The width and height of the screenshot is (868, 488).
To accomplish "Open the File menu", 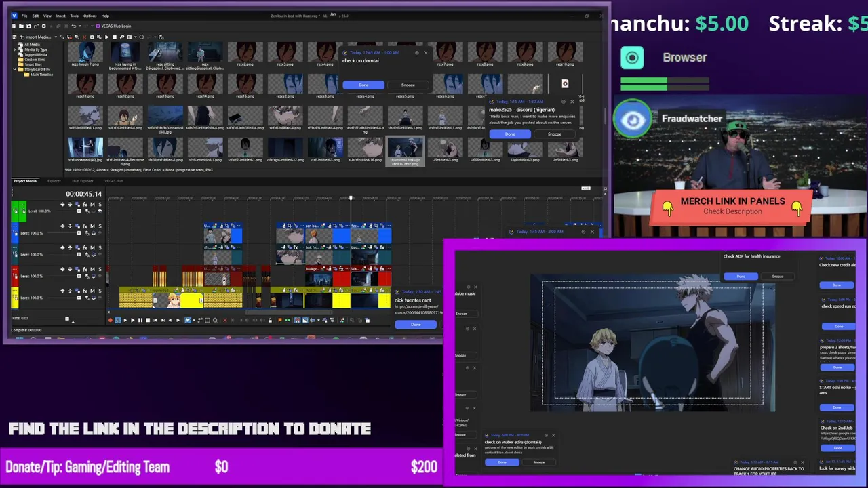I will (24, 16).
